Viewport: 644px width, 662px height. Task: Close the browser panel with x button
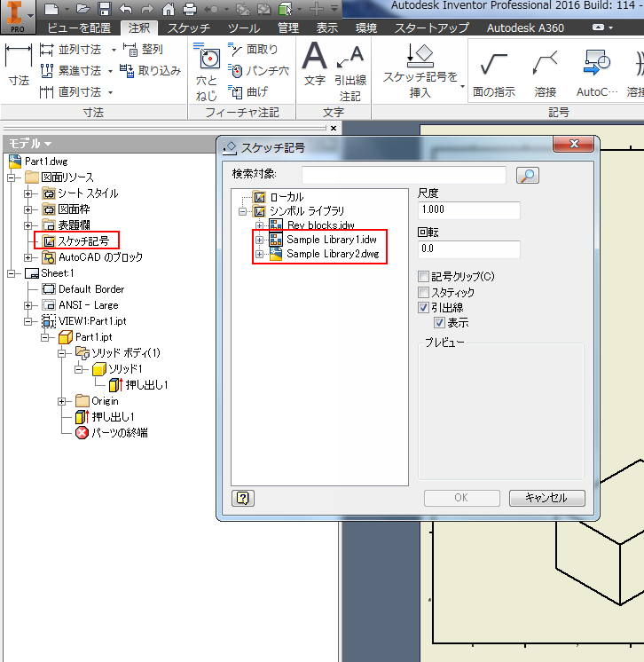click(x=334, y=128)
